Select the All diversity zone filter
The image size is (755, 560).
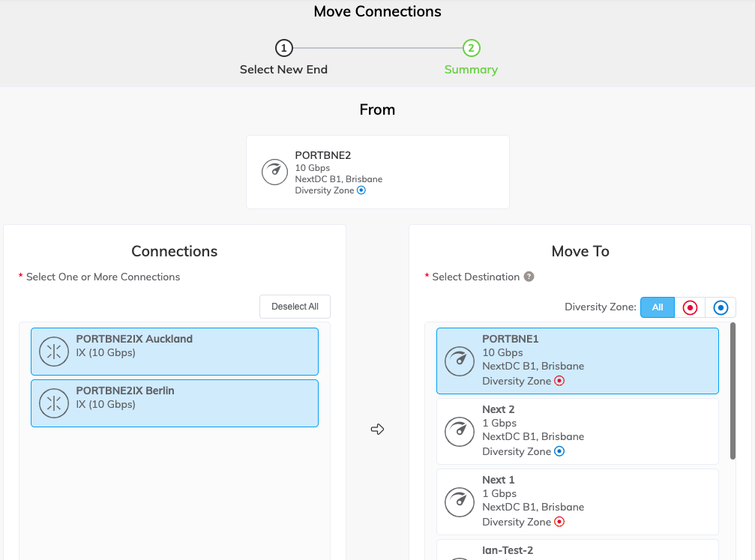[658, 307]
